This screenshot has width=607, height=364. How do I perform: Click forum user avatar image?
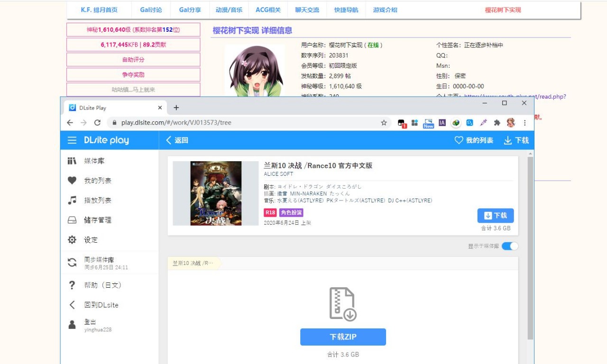255,71
